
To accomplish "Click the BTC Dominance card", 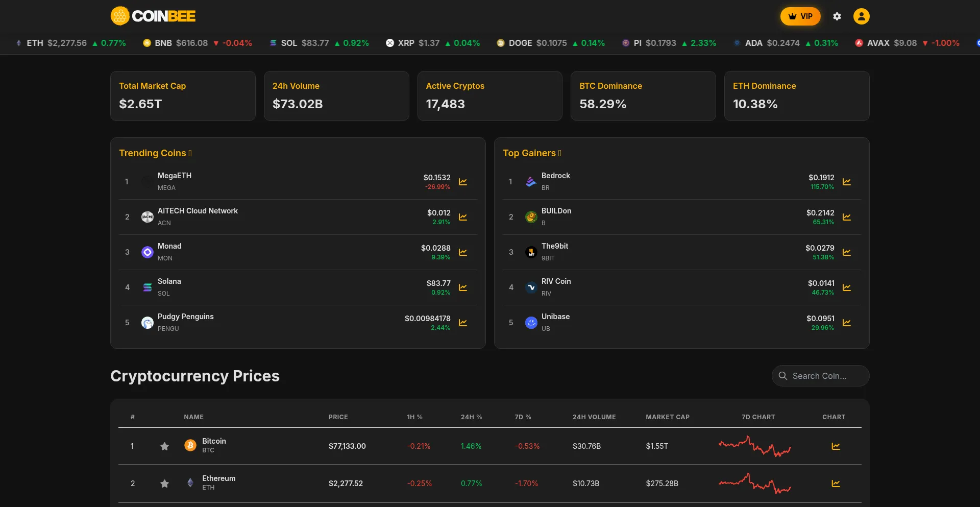I will point(643,96).
